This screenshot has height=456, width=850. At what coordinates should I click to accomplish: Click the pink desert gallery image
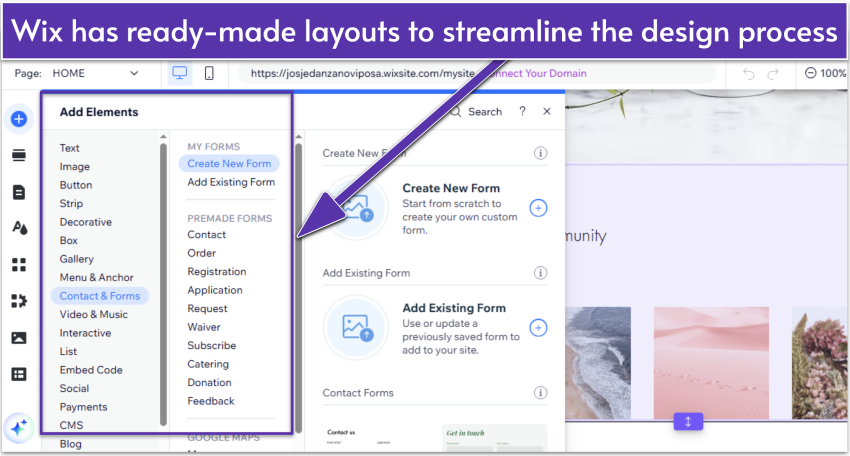[x=711, y=363]
